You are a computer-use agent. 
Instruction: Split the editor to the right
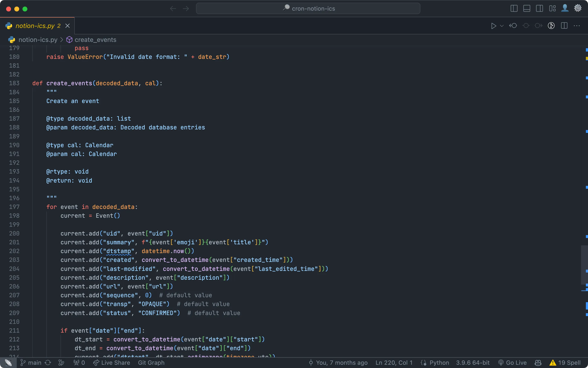tap(564, 26)
